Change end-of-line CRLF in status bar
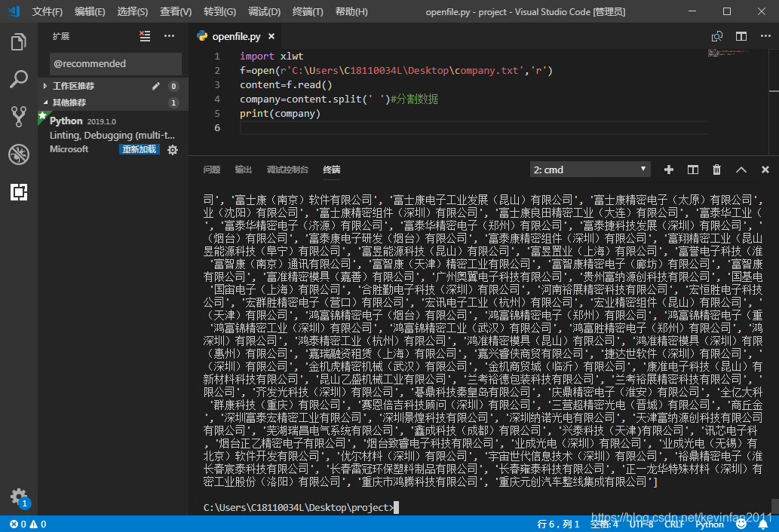 [674, 524]
